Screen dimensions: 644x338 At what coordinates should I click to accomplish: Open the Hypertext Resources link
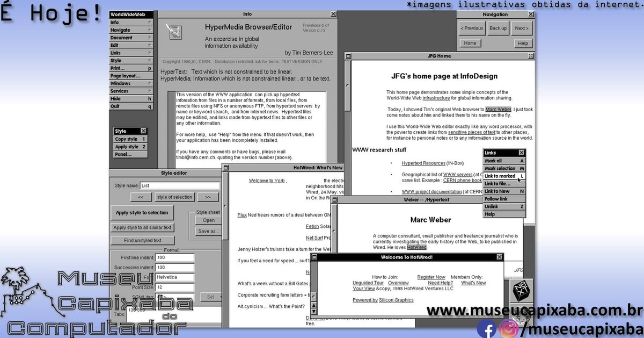click(x=423, y=163)
